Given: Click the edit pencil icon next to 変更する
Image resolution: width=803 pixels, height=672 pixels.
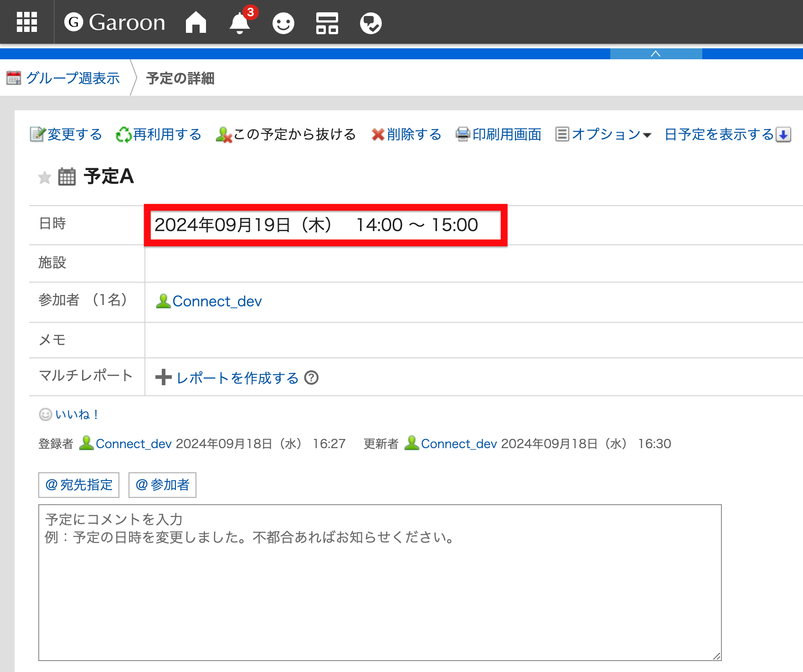Looking at the screenshot, I should point(37,134).
